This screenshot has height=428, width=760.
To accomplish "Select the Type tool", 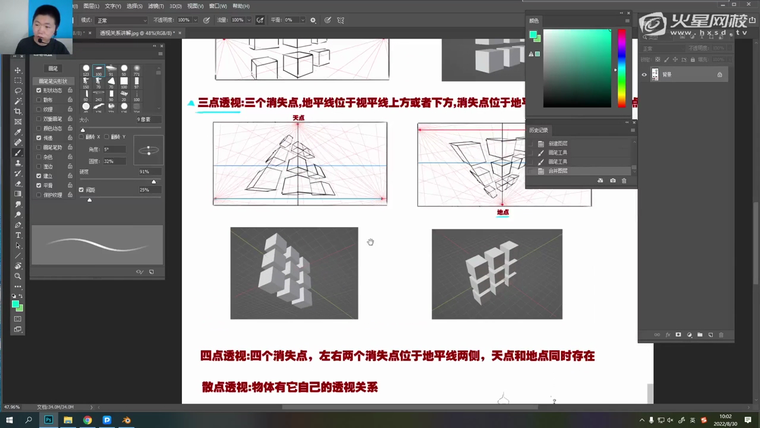I will click(x=18, y=234).
